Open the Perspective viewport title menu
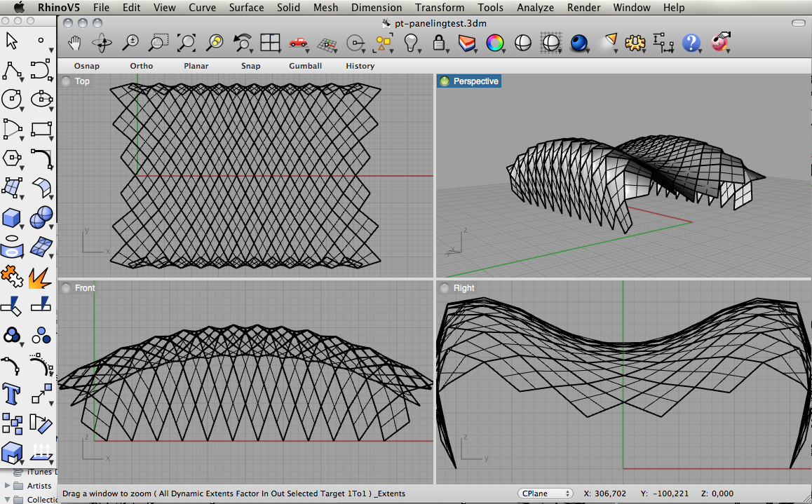 475,81
